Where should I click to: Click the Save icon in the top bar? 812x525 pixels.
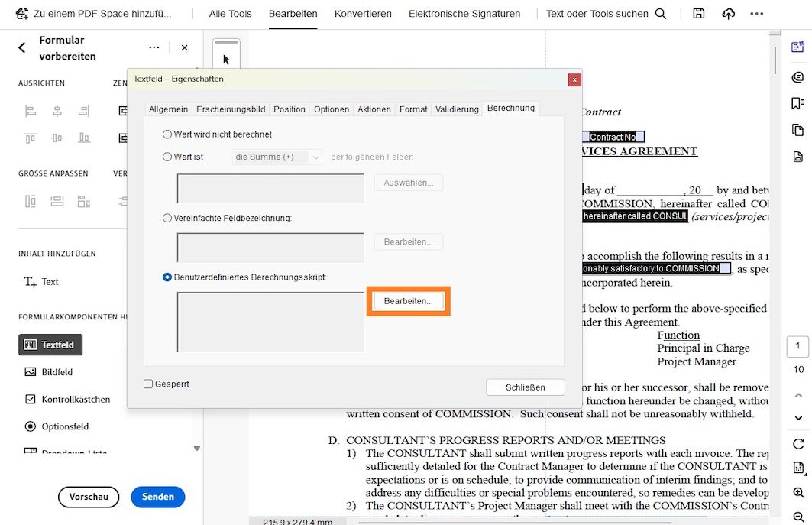point(697,13)
